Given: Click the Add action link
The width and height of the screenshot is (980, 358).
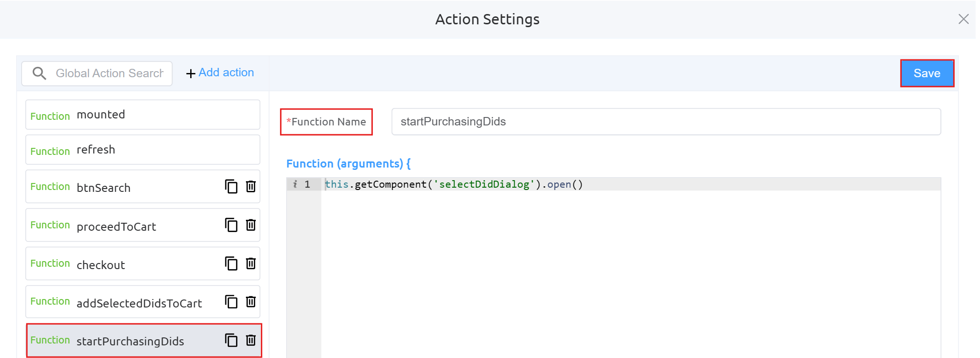Looking at the screenshot, I should (x=220, y=73).
